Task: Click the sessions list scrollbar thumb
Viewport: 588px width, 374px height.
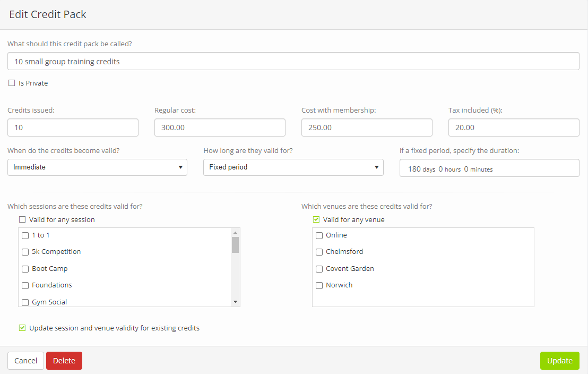Action: [x=235, y=245]
